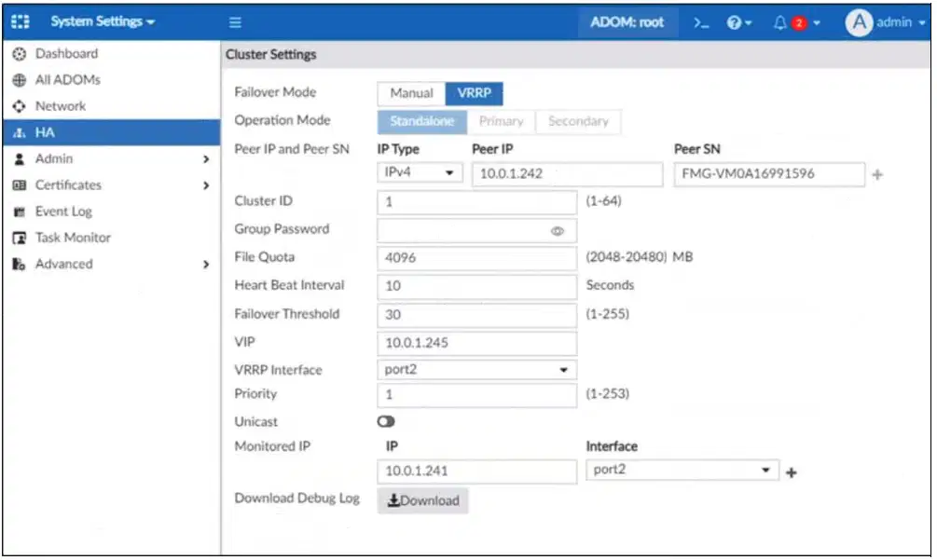Click the Priority input field
Image resolution: width=937 pixels, height=560 pixels.
tap(476, 395)
